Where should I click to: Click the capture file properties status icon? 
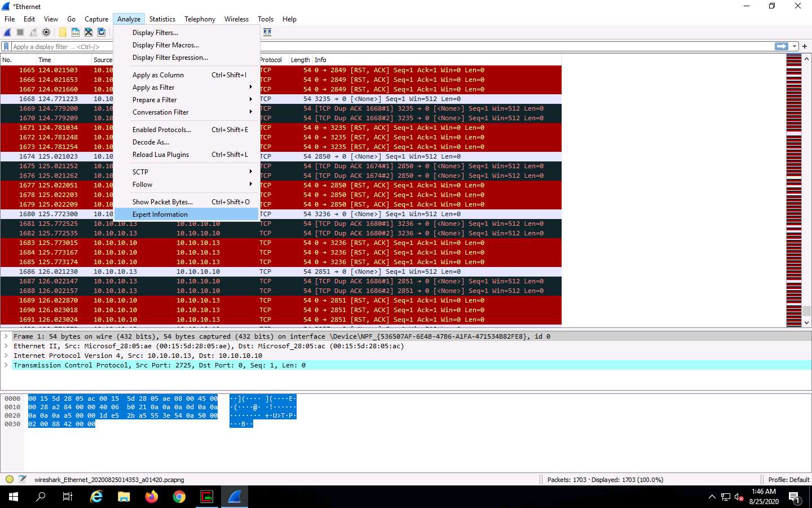(23, 479)
